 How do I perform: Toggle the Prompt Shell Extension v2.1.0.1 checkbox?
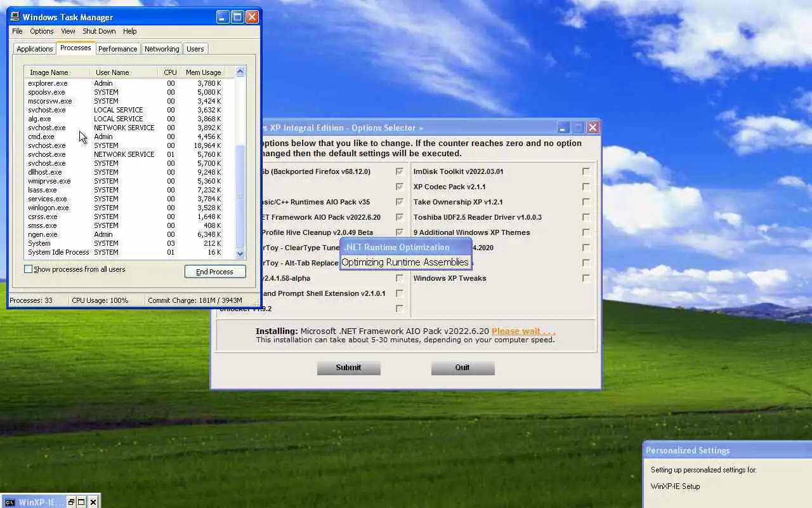pos(400,293)
